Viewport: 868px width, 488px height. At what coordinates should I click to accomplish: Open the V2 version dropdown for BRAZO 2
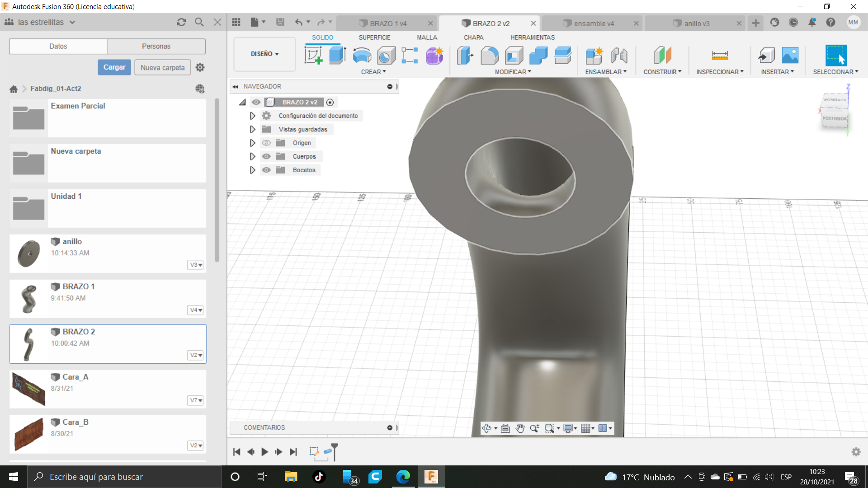[x=196, y=355]
